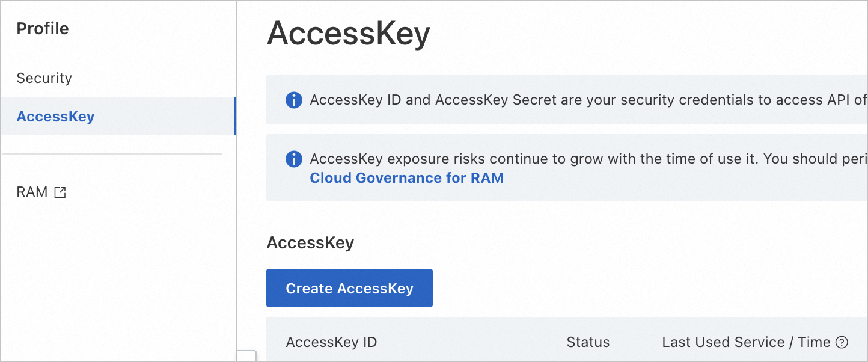
Task: Click the external link icon beside RAM
Action: pos(60,192)
